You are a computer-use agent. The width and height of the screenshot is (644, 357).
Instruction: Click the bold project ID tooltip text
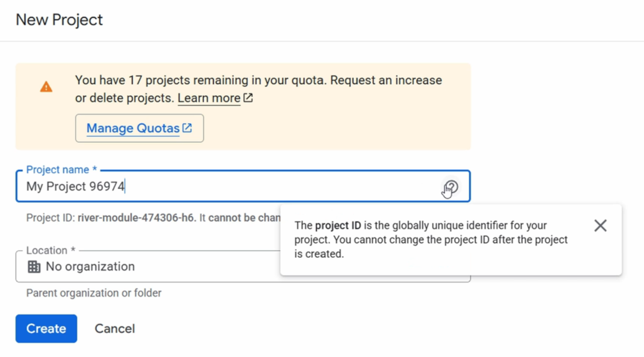tap(338, 226)
